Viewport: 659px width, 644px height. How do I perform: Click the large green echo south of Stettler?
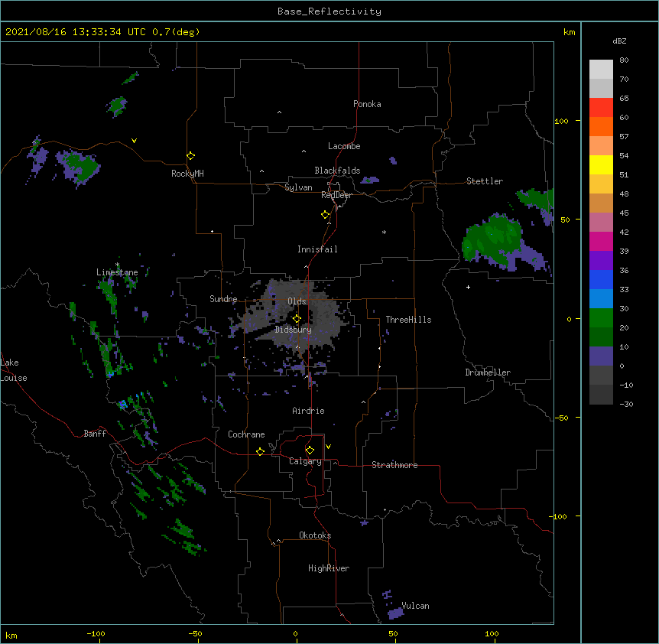pyautogui.click(x=492, y=242)
